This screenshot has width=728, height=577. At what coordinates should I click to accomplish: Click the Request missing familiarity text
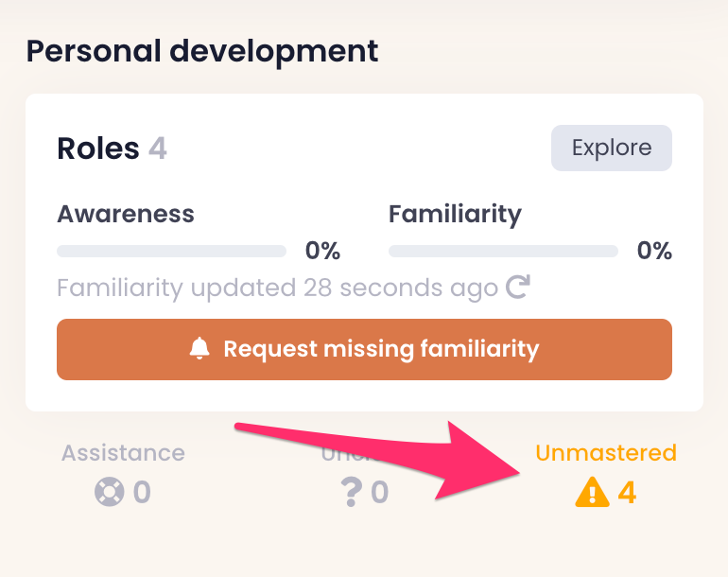coord(380,349)
